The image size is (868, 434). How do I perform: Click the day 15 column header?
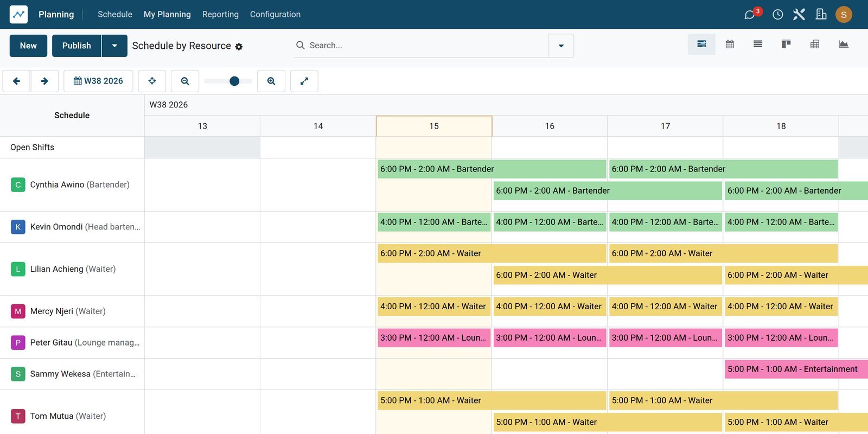tap(434, 126)
